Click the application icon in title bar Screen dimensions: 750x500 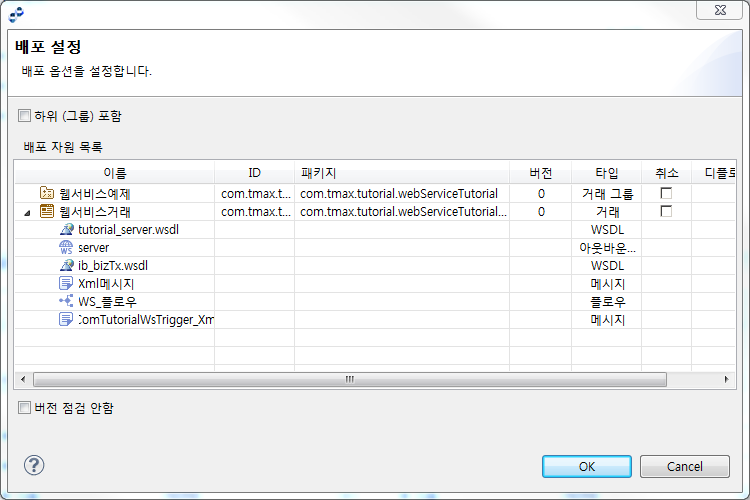(16, 14)
